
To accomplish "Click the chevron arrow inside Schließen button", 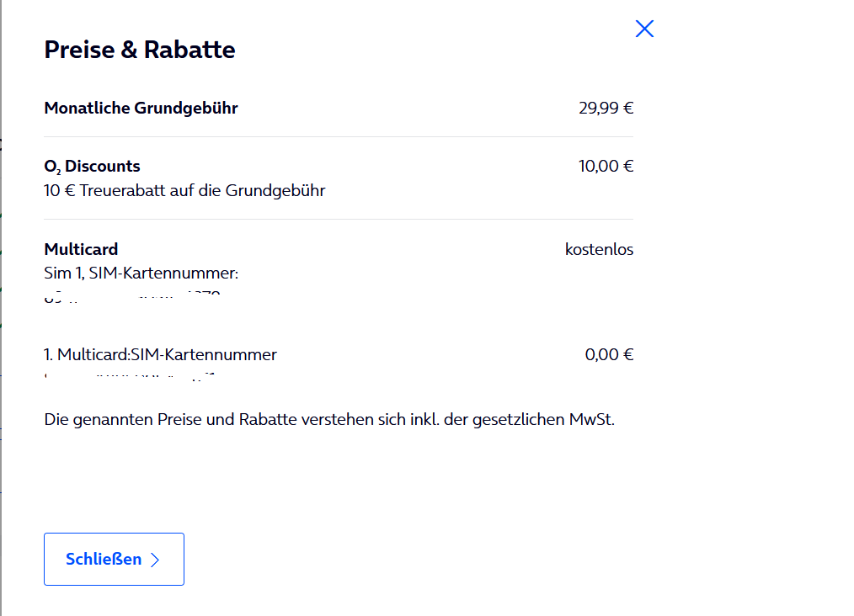I will [155, 560].
